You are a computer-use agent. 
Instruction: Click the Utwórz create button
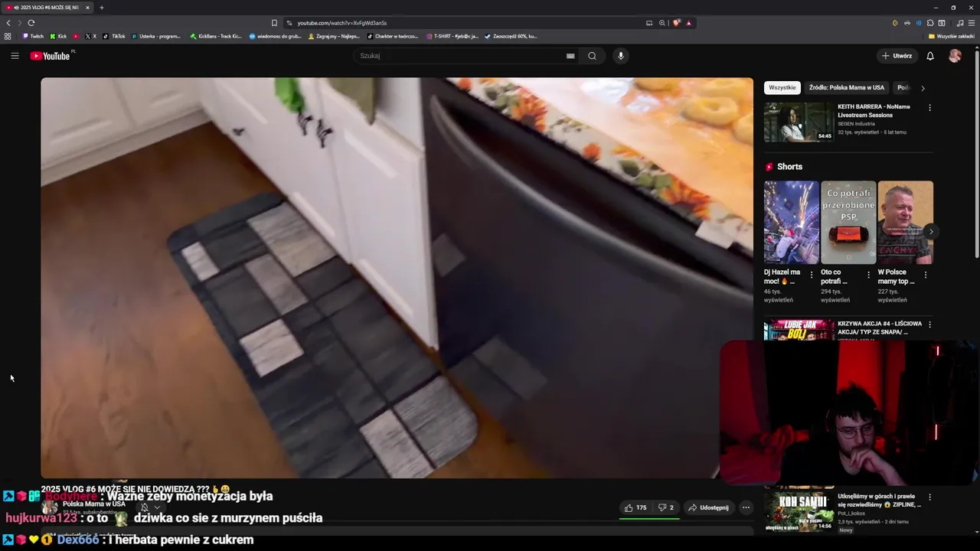897,56
